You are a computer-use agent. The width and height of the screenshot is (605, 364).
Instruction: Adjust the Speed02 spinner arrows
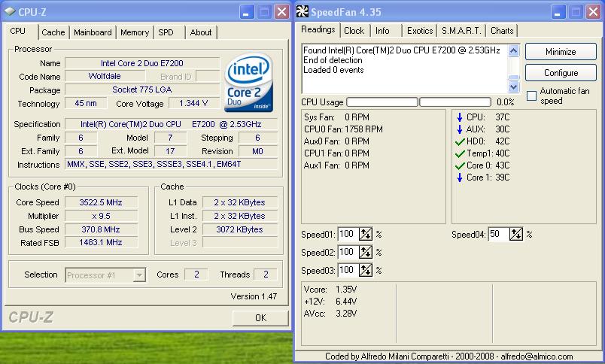(x=366, y=253)
